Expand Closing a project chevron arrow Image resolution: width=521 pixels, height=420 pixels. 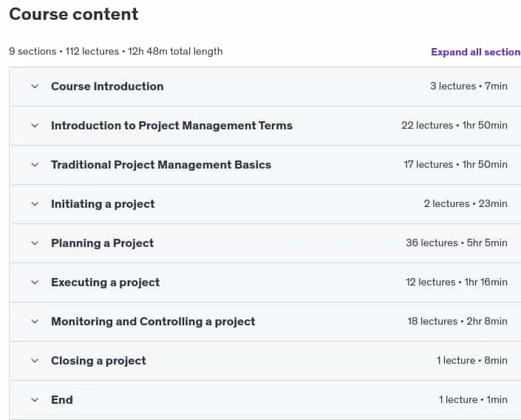click(x=35, y=361)
